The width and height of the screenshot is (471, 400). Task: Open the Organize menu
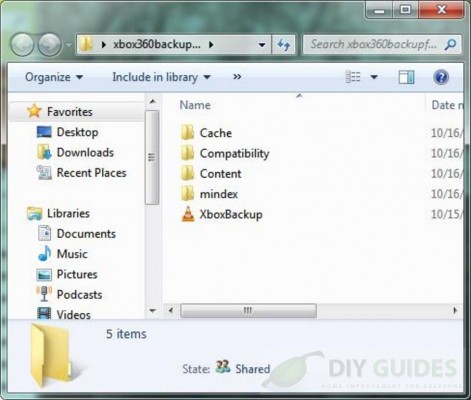(x=54, y=77)
